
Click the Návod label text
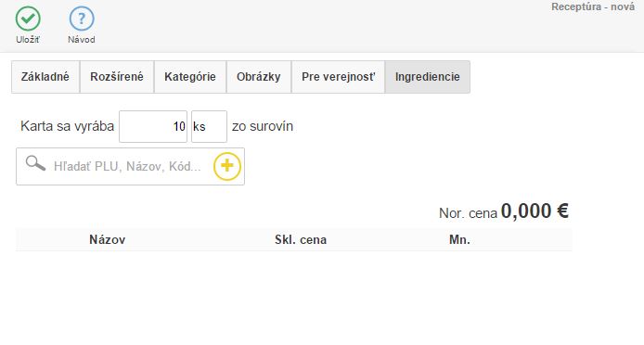82,40
